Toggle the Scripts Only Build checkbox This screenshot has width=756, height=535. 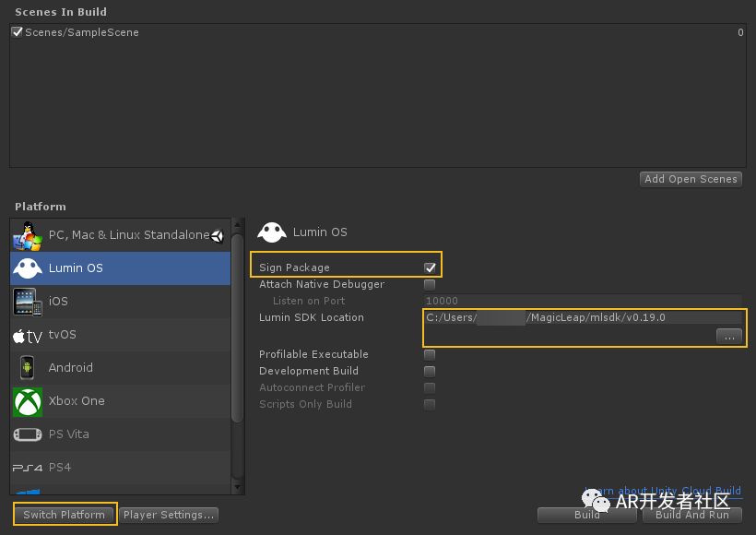click(x=430, y=404)
